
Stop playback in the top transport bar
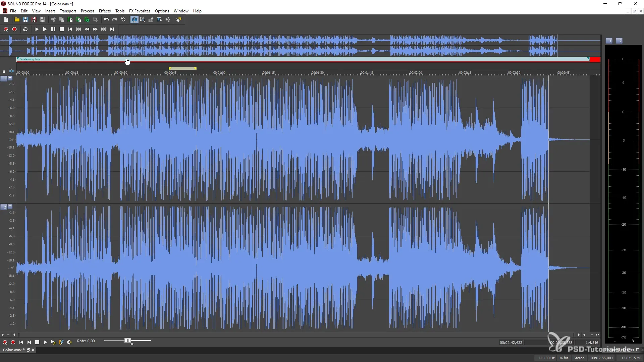[x=62, y=29]
